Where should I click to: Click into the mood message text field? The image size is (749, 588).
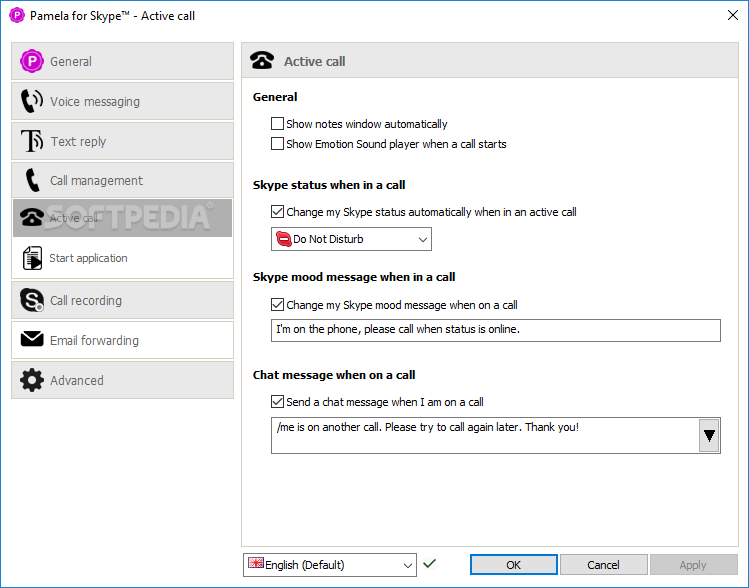click(495, 330)
